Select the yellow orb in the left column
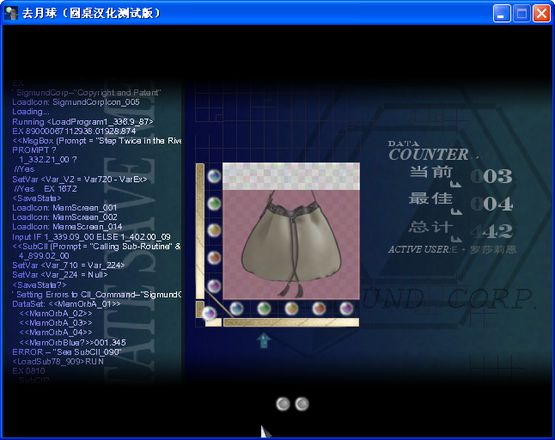The height and width of the screenshot is (440, 555). [214, 230]
